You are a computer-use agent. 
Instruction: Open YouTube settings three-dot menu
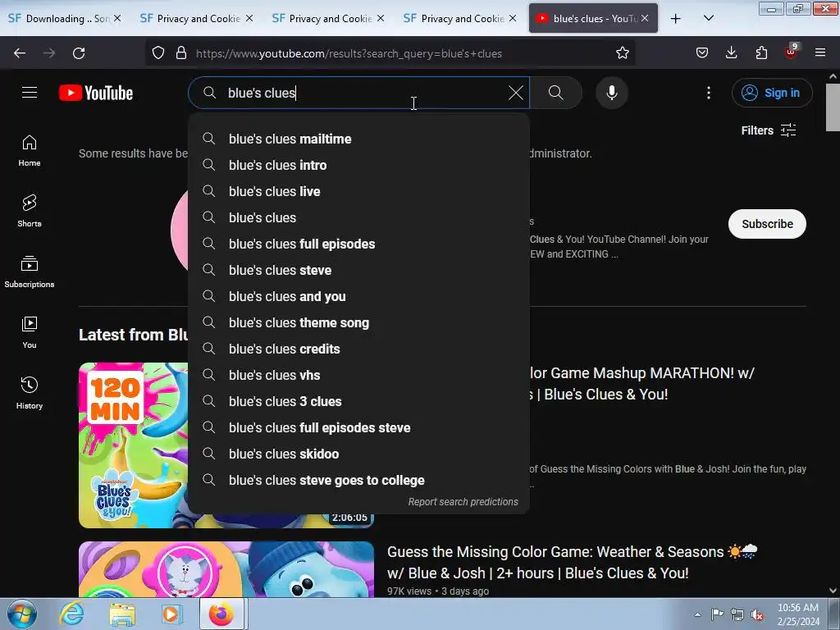click(708, 93)
